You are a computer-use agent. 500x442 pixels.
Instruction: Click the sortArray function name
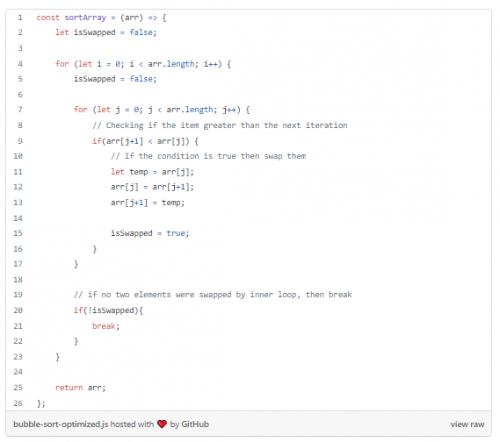coord(85,17)
